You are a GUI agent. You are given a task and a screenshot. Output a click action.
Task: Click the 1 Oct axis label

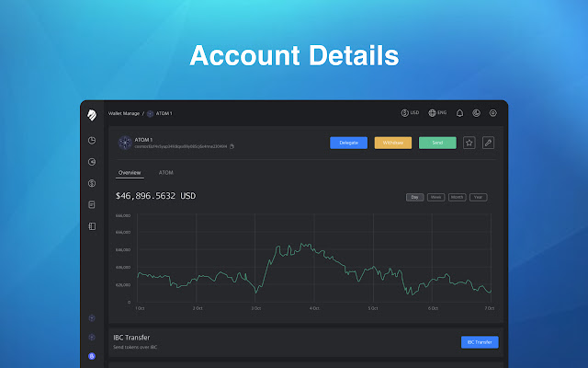[140, 308]
